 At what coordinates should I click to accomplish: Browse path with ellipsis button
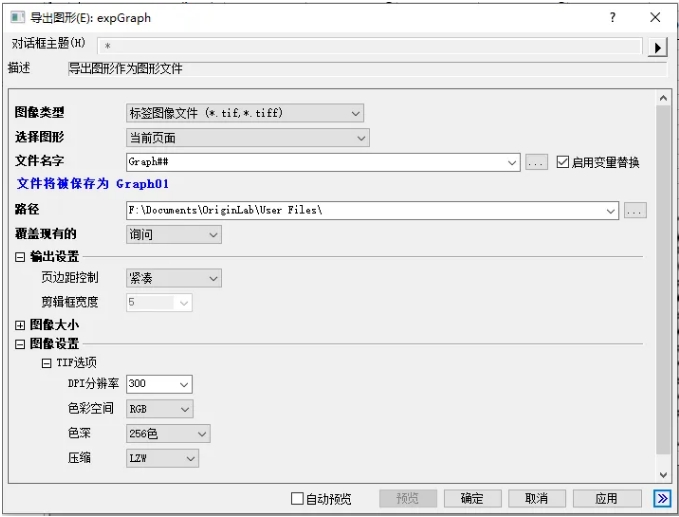[635, 211]
